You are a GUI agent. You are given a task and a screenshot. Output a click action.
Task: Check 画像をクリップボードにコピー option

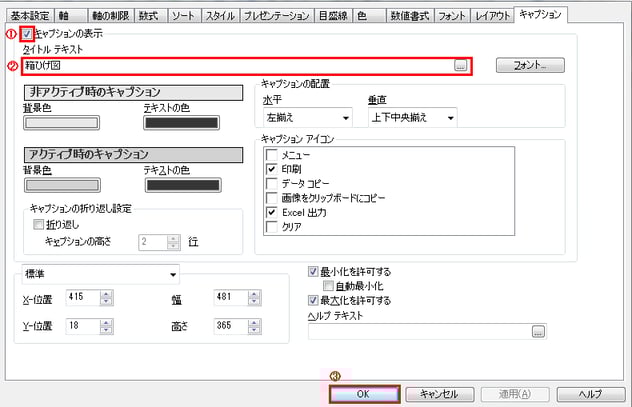click(272, 198)
